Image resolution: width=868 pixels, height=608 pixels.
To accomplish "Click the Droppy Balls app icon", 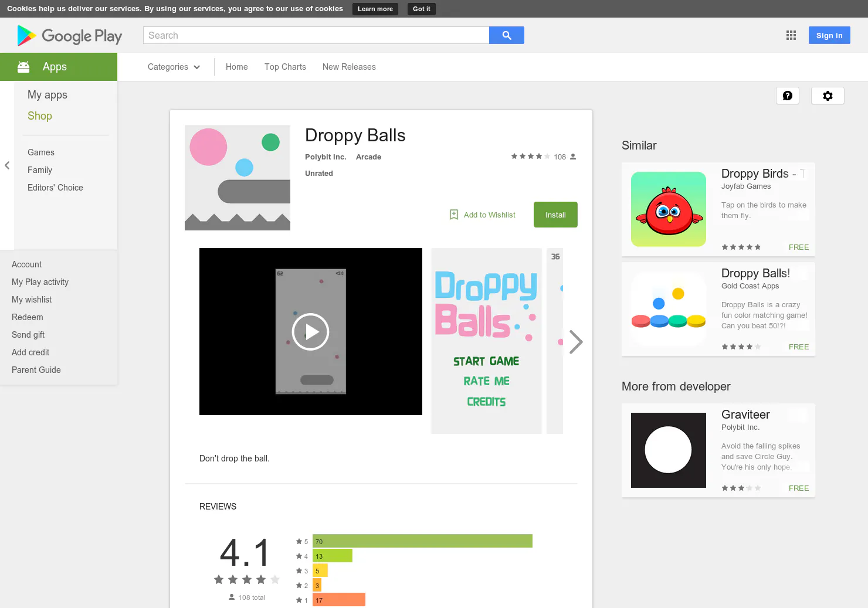I will point(238,178).
